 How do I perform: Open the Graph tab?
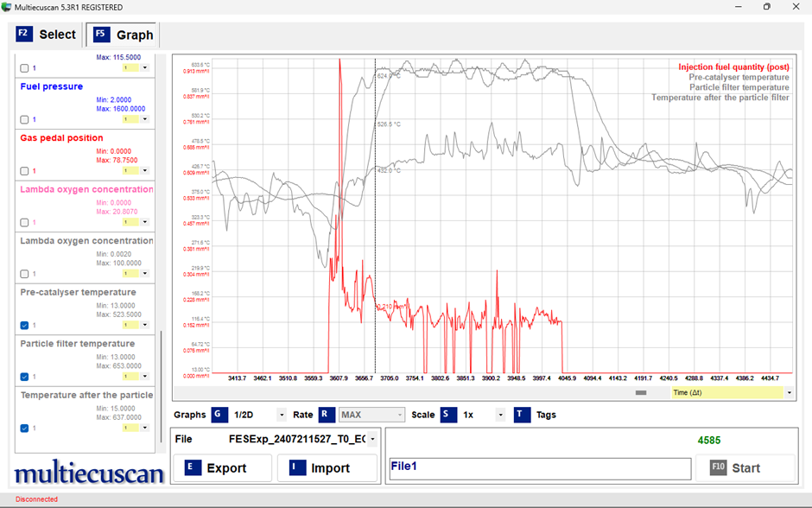(124, 35)
